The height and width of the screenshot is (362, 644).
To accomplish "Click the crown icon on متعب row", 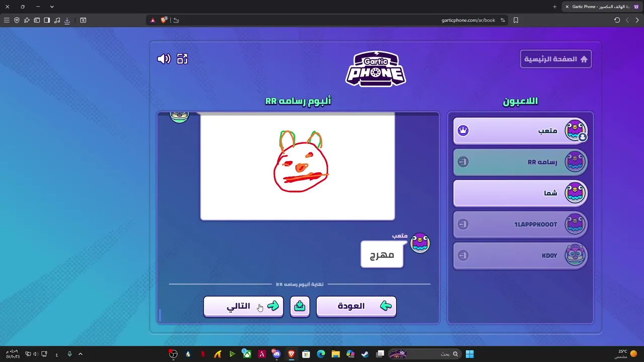I will (x=463, y=131).
